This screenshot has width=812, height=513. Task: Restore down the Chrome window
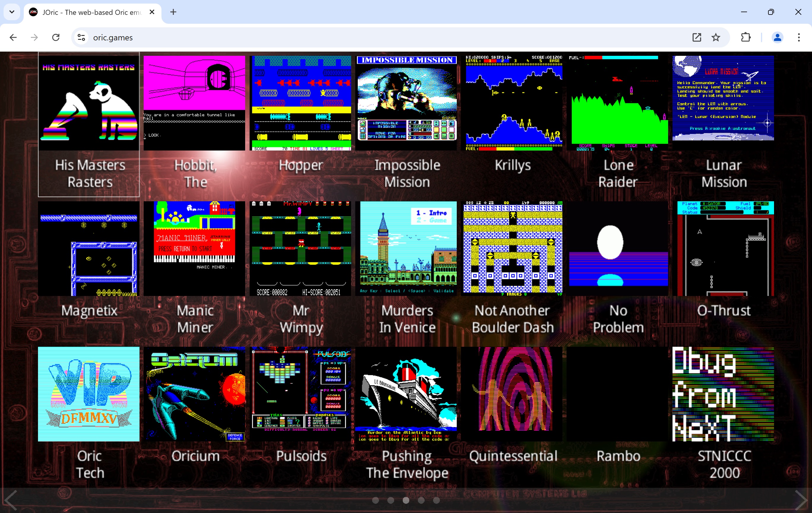771,12
